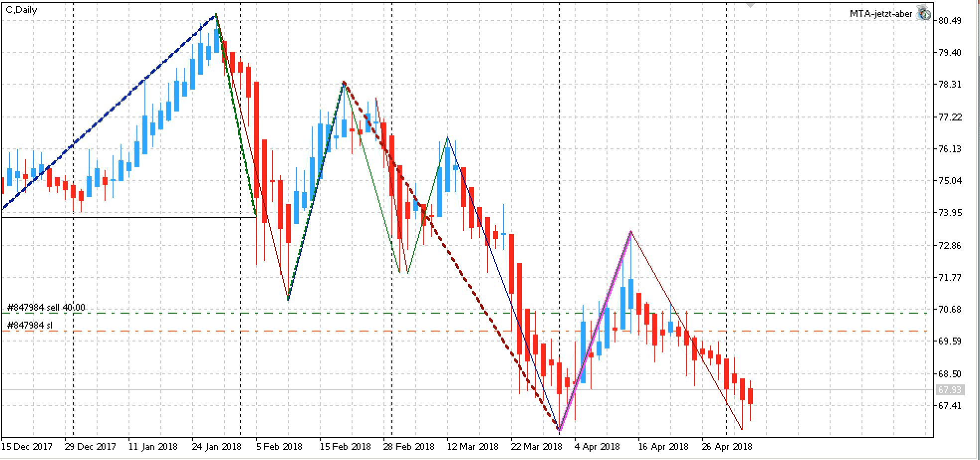Screen dimensions: 980x460
Task: Select the magenta upward trend line
Action: click(x=595, y=331)
